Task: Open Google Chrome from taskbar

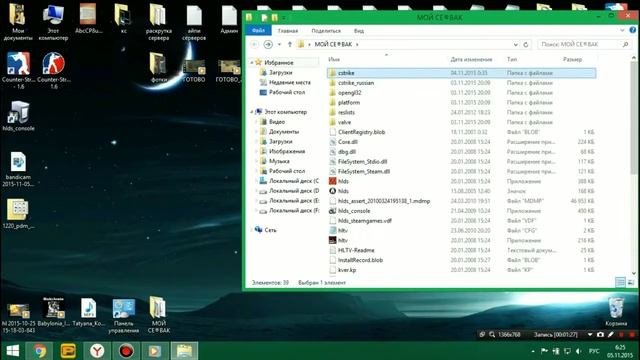Action: point(40,351)
